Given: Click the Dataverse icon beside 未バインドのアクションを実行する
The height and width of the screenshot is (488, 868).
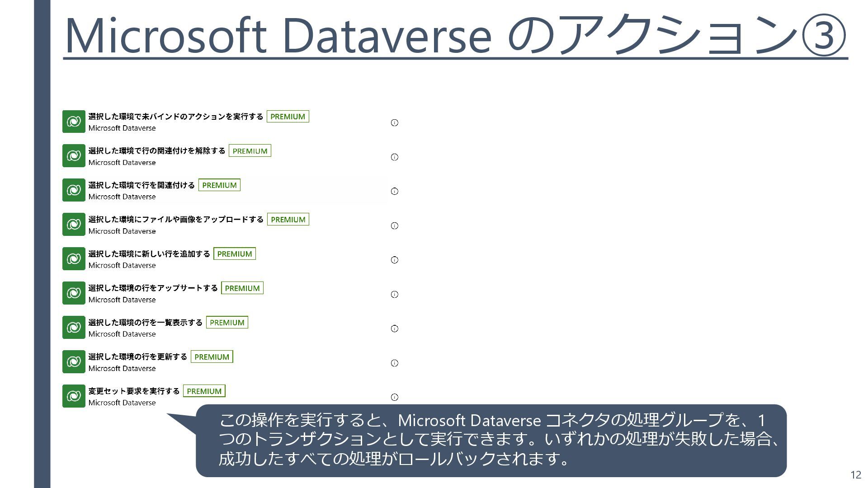Looking at the screenshot, I should point(74,122).
